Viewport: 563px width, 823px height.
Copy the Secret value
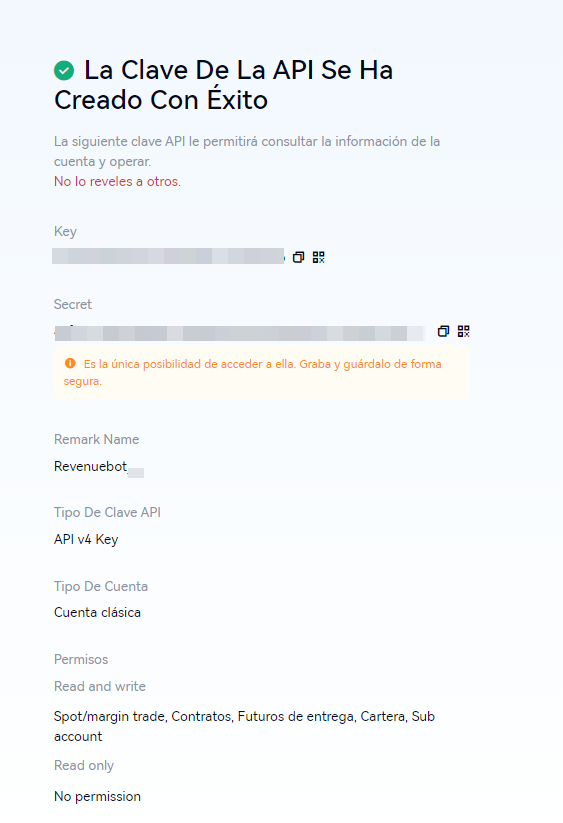[443, 331]
